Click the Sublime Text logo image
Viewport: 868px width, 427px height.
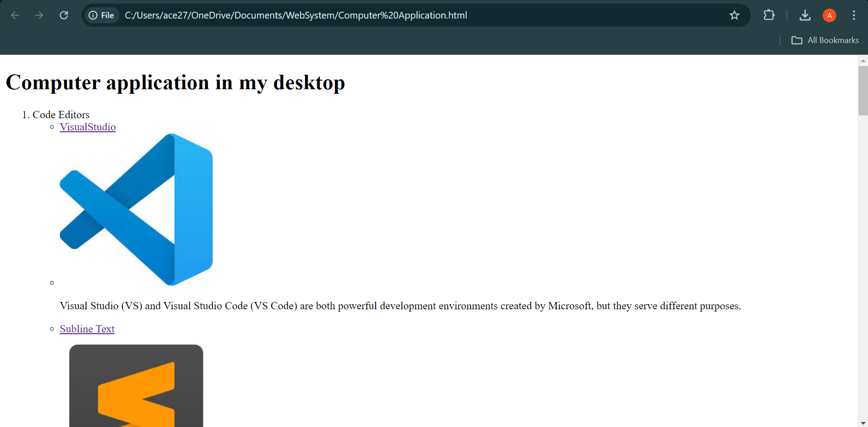coord(136,386)
